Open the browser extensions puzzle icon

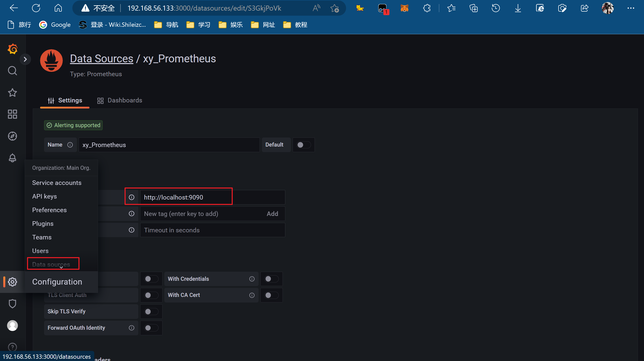coord(426,8)
